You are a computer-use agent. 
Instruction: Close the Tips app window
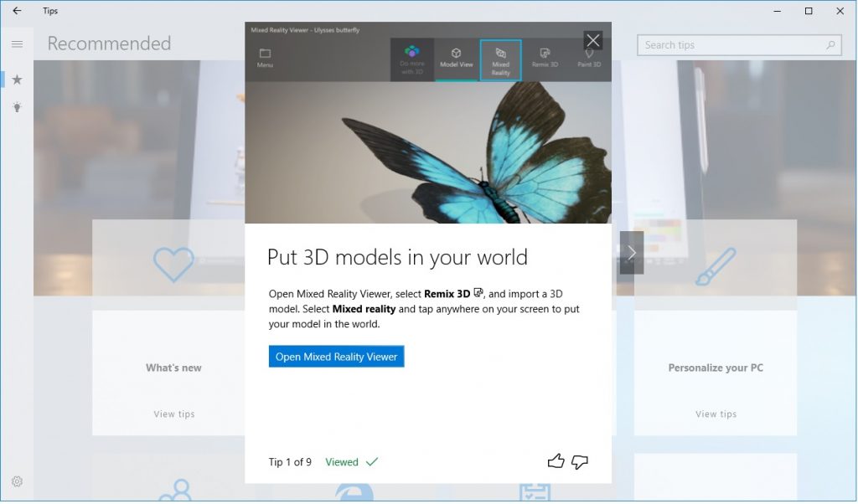click(840, 11)
